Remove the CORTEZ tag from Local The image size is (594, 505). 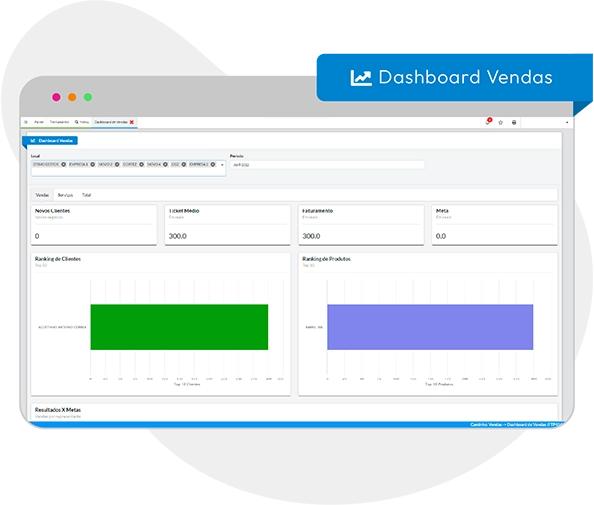(x=141, y=164)
